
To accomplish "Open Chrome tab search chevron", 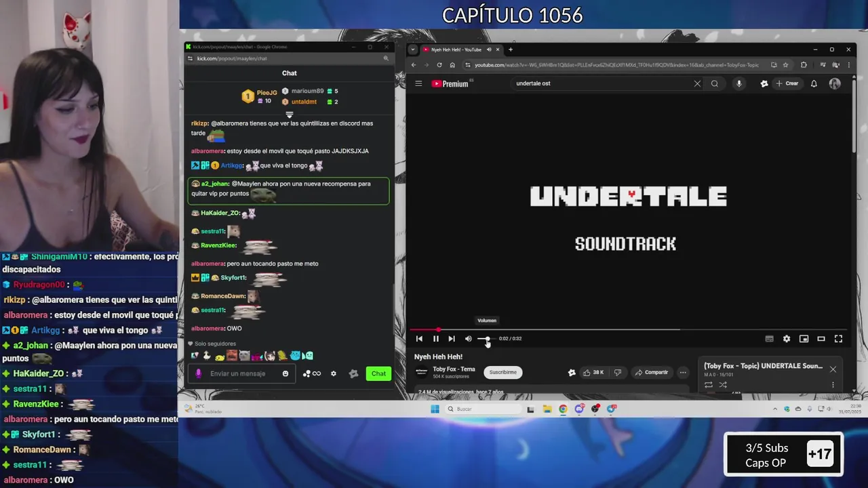I will tap(412, 49).
